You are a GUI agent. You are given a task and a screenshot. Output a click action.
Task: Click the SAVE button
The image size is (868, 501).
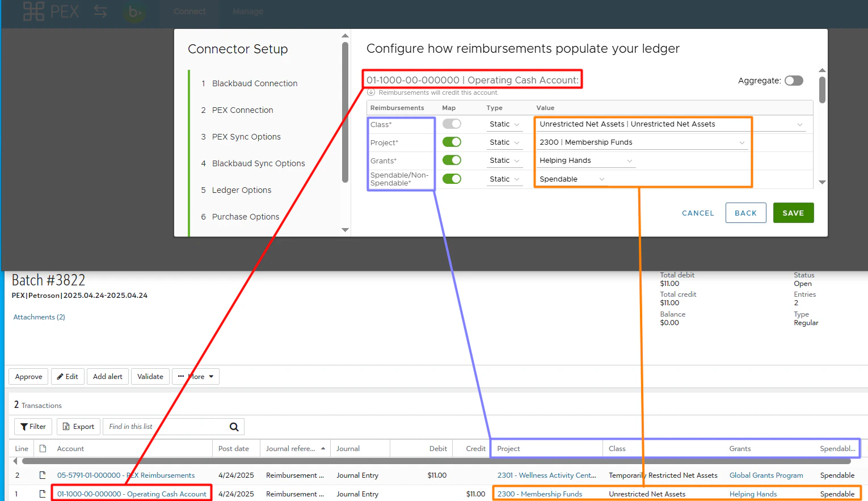(x=793, y=213)
